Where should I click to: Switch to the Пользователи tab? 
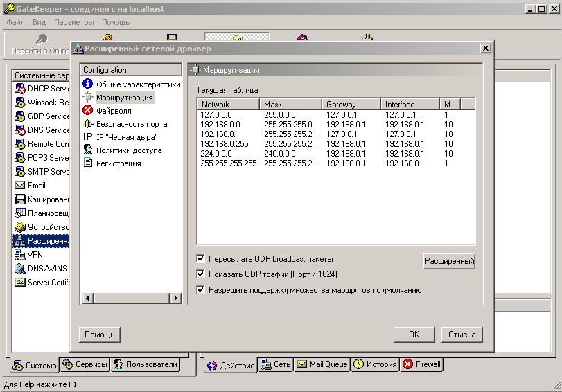coord(146,364)
